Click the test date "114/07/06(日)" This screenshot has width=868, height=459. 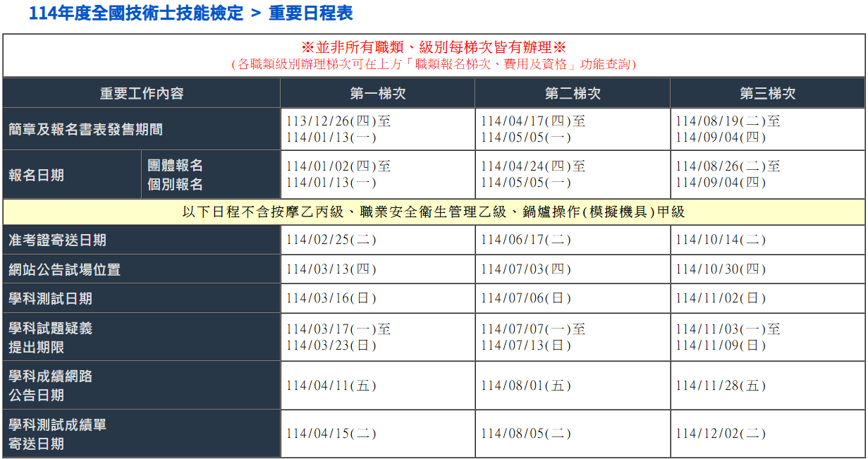point(526,298)
